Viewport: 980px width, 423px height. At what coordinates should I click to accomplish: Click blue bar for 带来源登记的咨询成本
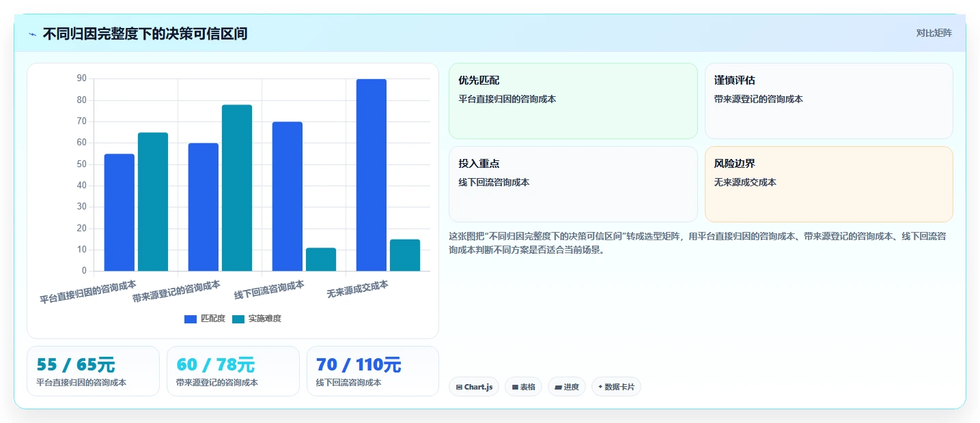point(204,207)
